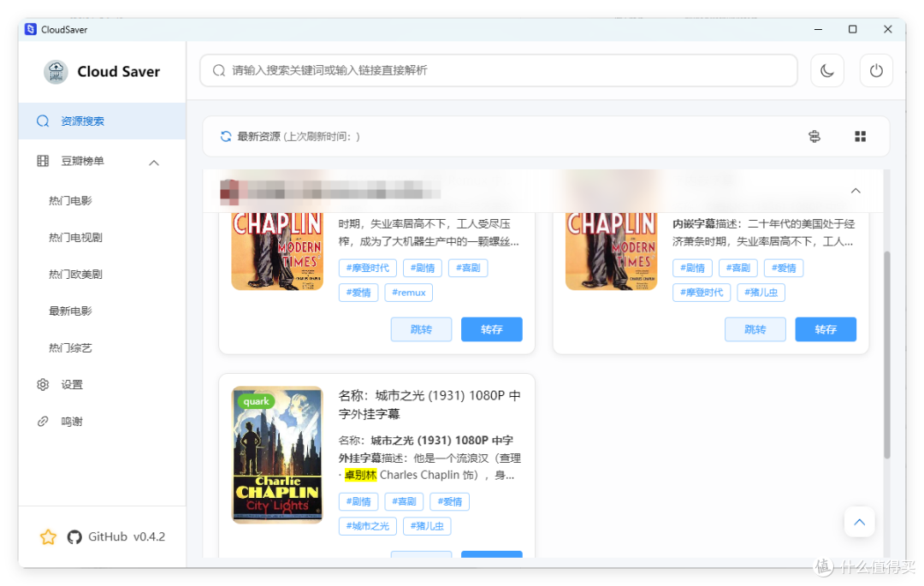Click the star icon in sidebar footer
This screenshot has height=586, width=924.
point(48,536)
